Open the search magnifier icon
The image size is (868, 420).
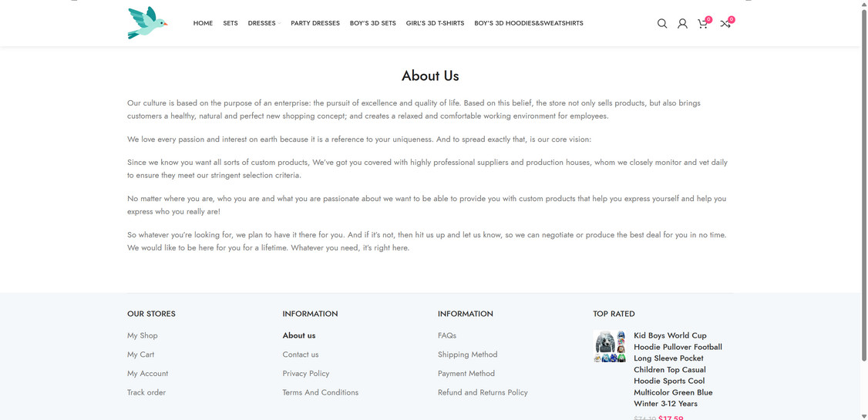tap(662, 23)
